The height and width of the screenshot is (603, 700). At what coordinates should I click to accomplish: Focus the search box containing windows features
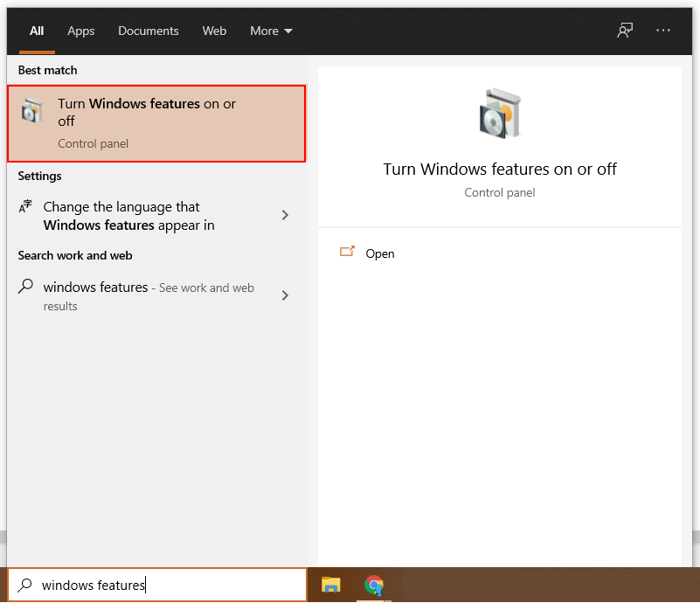tap(157, 585)
